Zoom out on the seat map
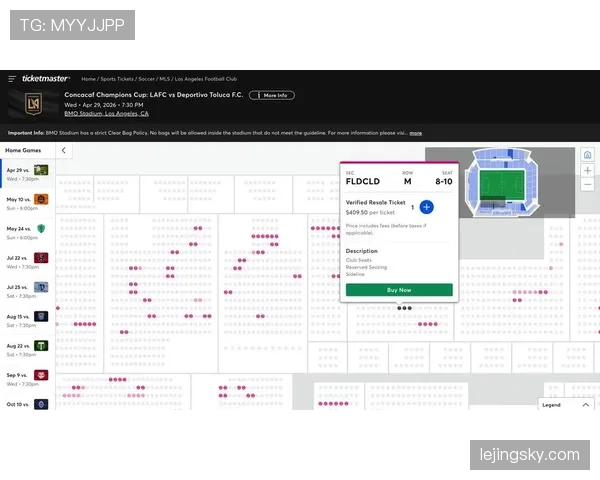The width and height of the screenshot is (600, 480). click(x=587, y=185)
